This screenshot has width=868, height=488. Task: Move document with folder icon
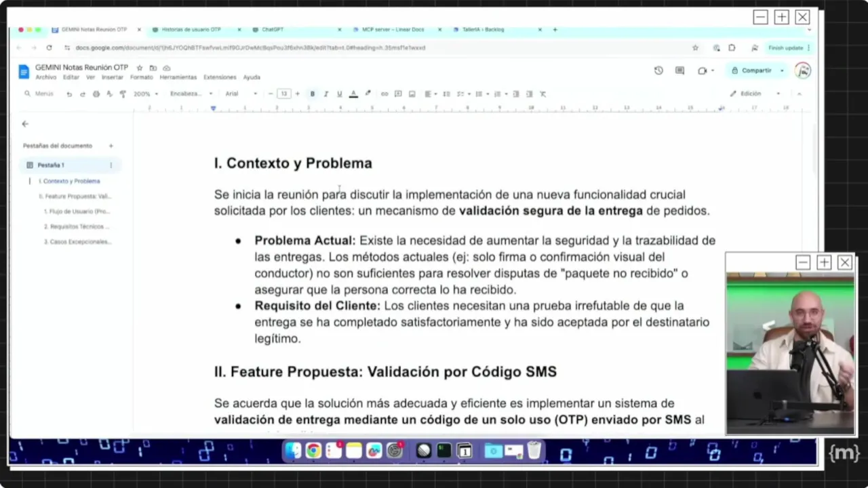point(153,68)
